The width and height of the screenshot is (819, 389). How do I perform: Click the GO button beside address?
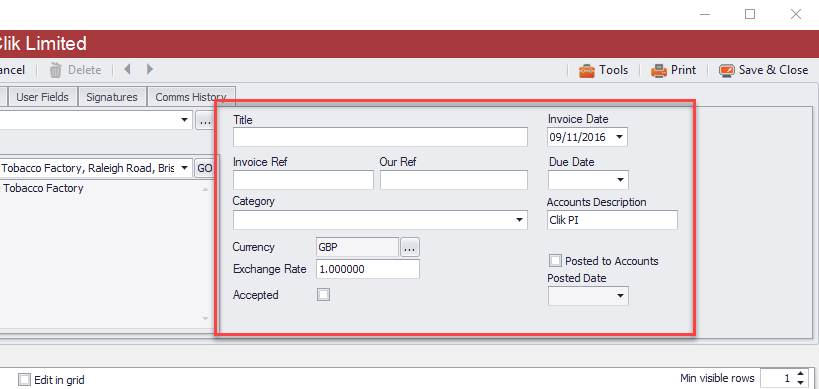(x=204, y=168)
